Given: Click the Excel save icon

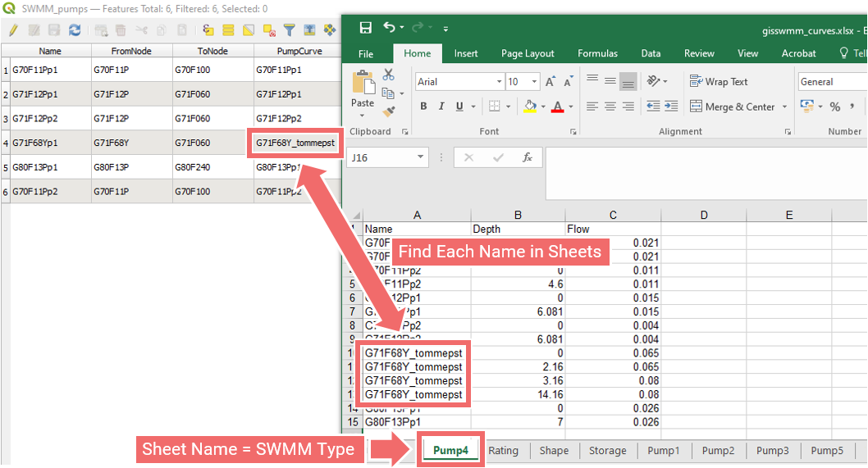Looking at the screenshot, I should click(366, 28).
